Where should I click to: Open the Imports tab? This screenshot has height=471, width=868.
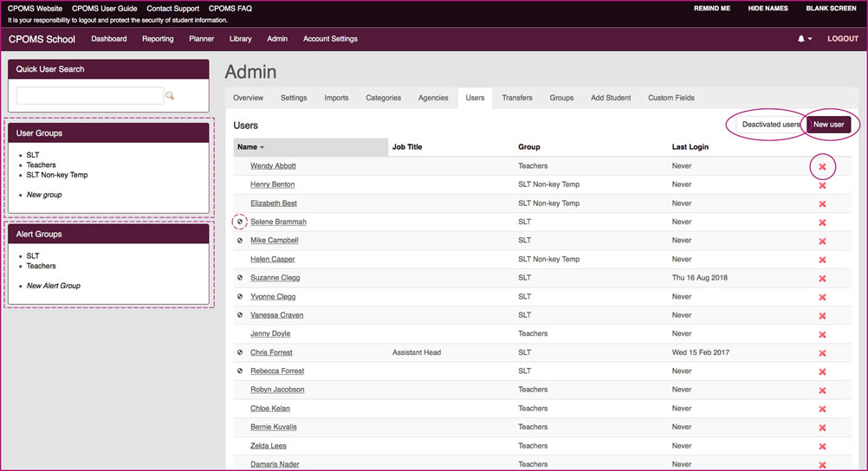click(336, 98)
